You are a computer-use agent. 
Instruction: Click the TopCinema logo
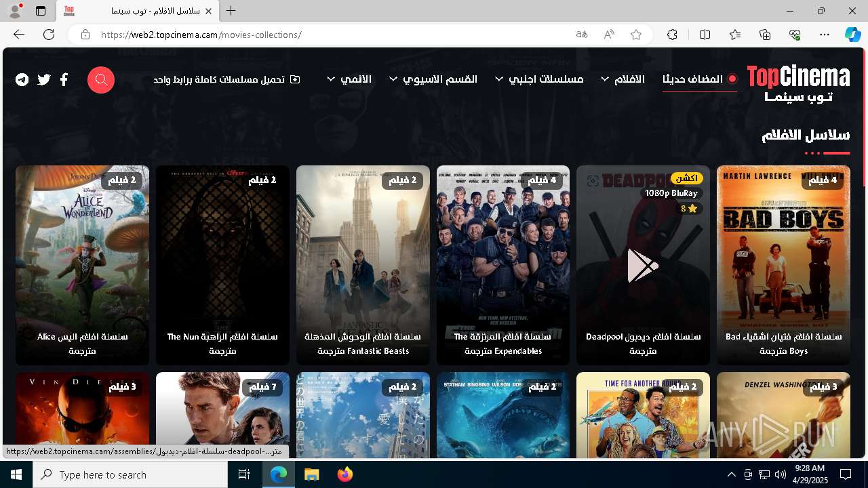click(798, 83)
